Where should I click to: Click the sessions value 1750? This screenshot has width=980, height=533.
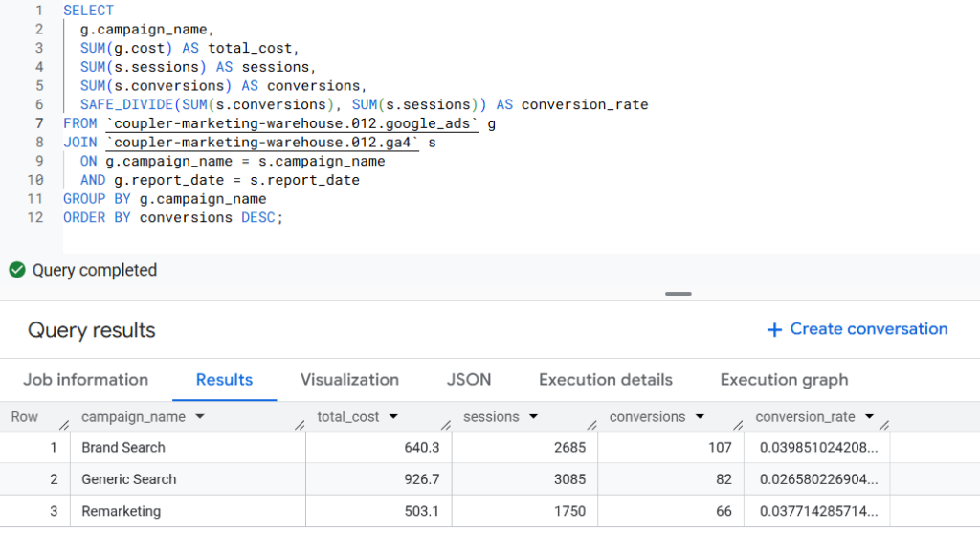tap(570, 511)
